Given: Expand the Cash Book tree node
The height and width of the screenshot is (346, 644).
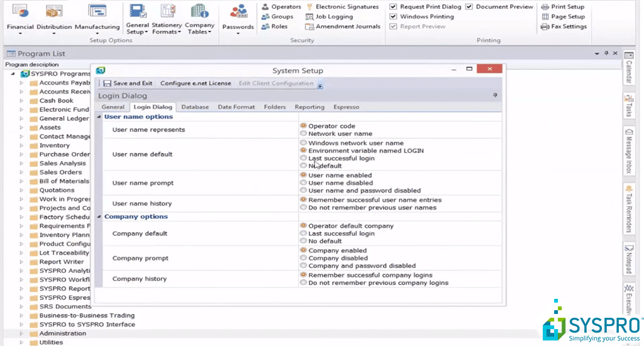Looking at the screenshot, I should pos(21,101).
